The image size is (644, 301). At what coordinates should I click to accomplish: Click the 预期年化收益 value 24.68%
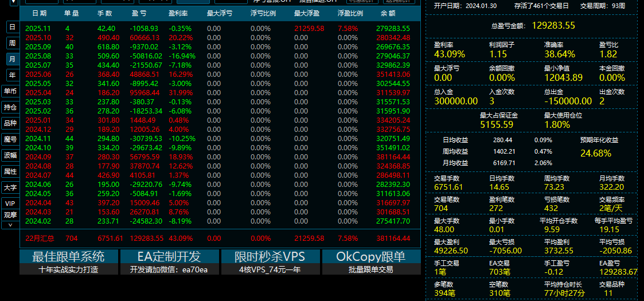click(x=596, y=154)
